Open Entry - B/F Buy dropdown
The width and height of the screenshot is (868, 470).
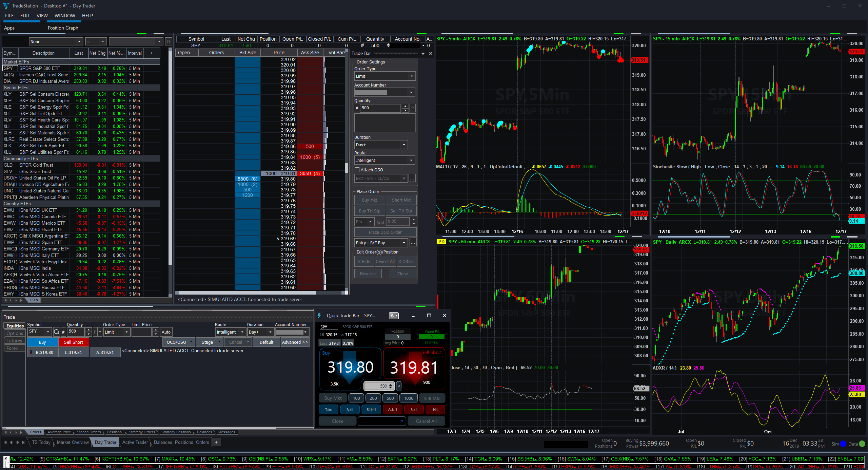[381, 243]
